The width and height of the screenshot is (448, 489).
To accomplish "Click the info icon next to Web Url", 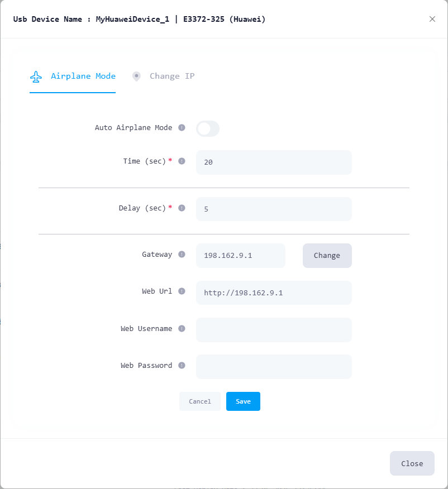I will pyautogui.click(x=182, y=291).
